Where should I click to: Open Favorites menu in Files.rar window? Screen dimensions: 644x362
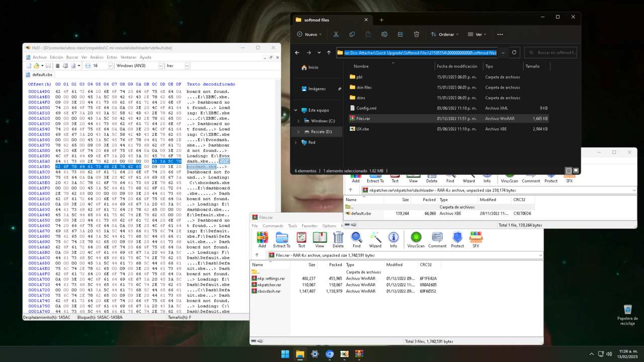coord(309,226)
